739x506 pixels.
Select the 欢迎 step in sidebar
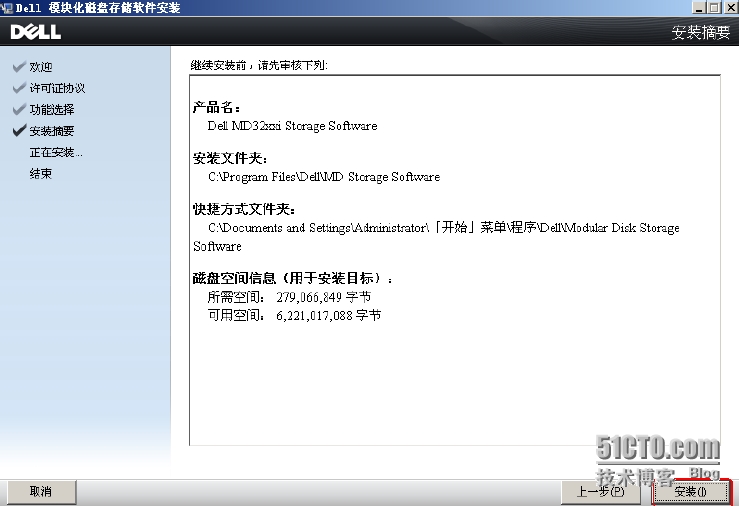[x=41, y=67]
